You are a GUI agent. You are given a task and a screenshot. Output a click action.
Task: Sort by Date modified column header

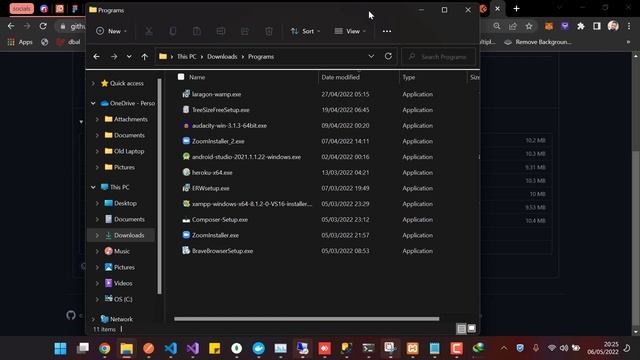(340, 77)
